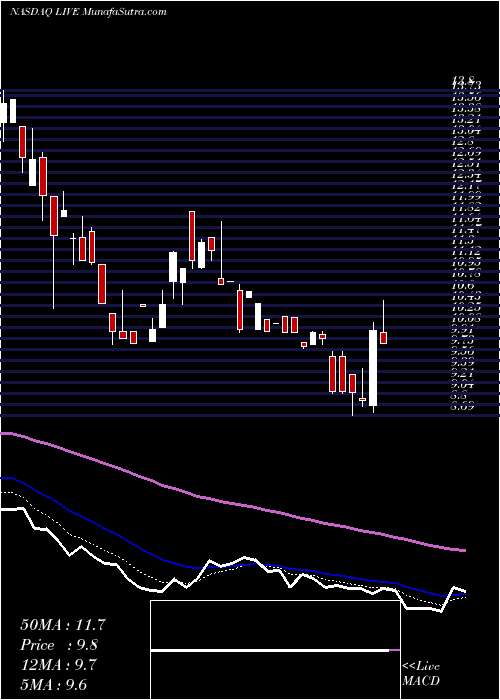The image size is (500, 700).
Task: Click the <<Live MACD label
Action: [421, 673]
